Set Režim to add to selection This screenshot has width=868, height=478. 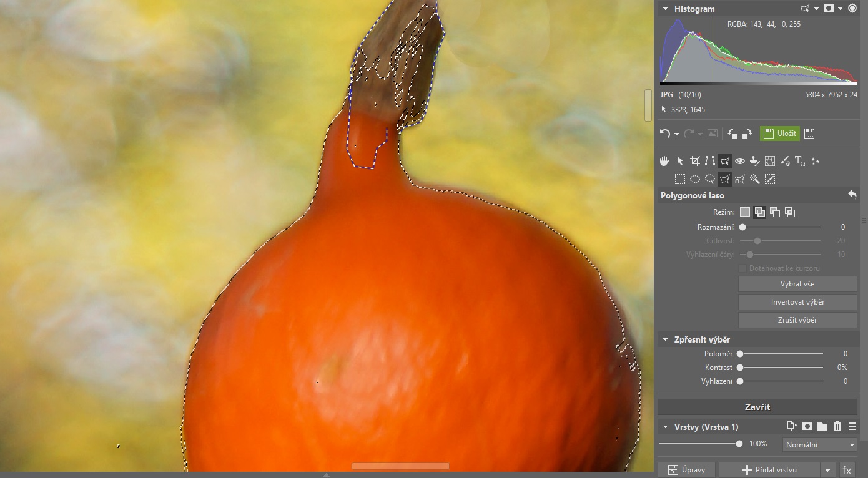(760, 212)
